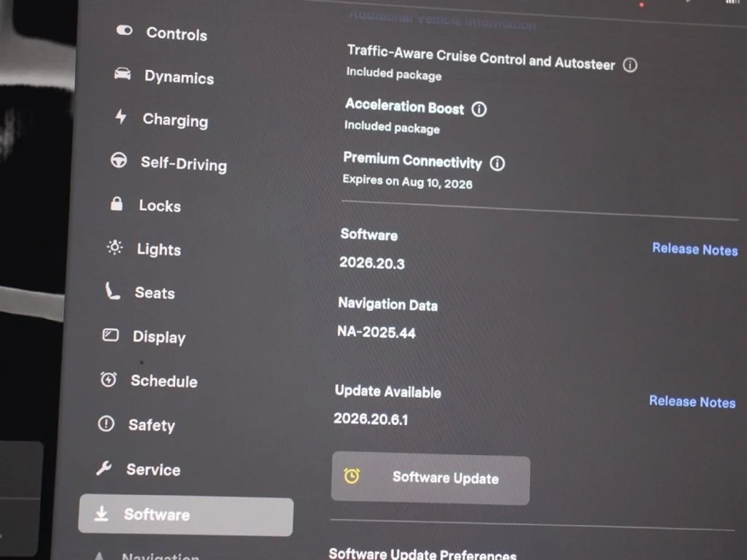The height and width of the screenshot is (560, 747).
Task: Click 'Included package' under Acceleration Boost
Action: point(392,127)
